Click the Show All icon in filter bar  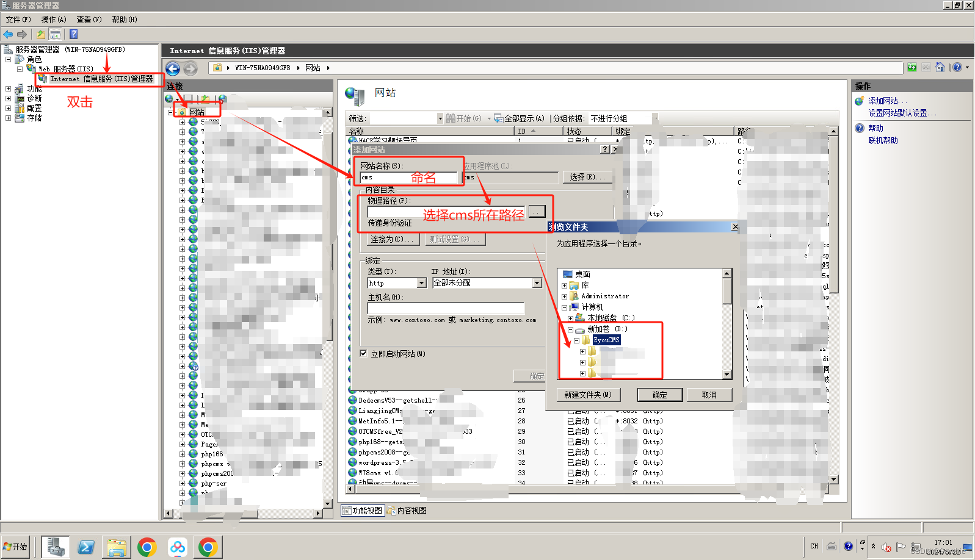(x=498, y=118)
